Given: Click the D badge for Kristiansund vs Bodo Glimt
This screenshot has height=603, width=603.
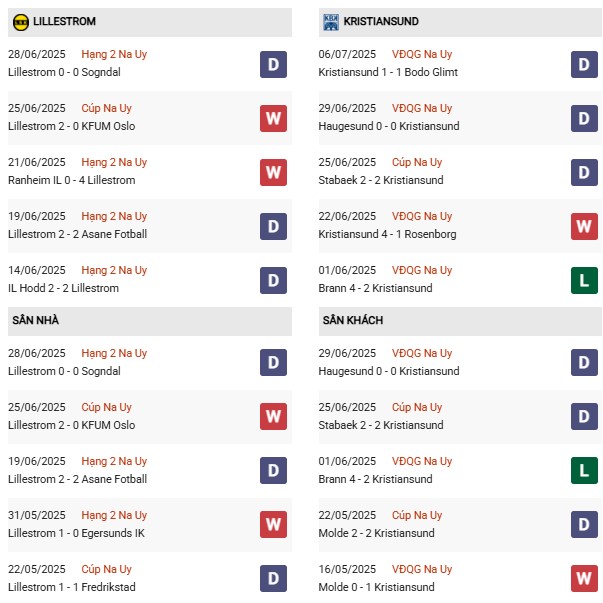Looking at the screenshot, I should point(584,64).
